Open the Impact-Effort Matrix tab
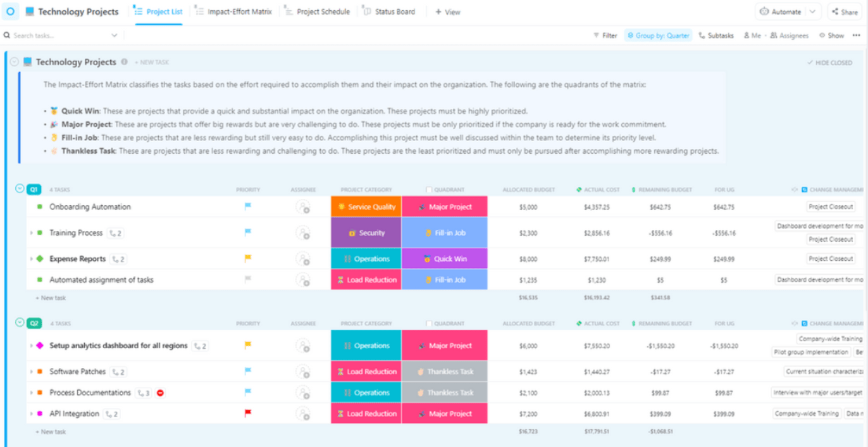Screen dimensions: 868x447 233,11
